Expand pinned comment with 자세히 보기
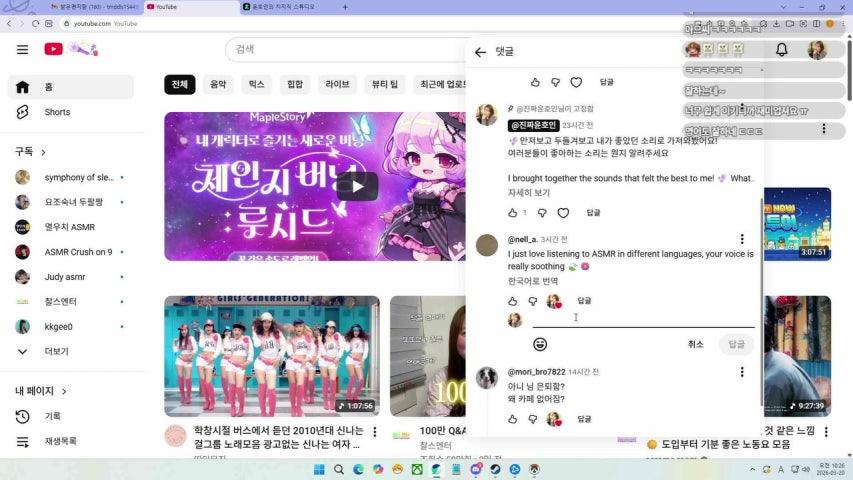The height and width of the screenshot is (480, 853). click(529, 192)
